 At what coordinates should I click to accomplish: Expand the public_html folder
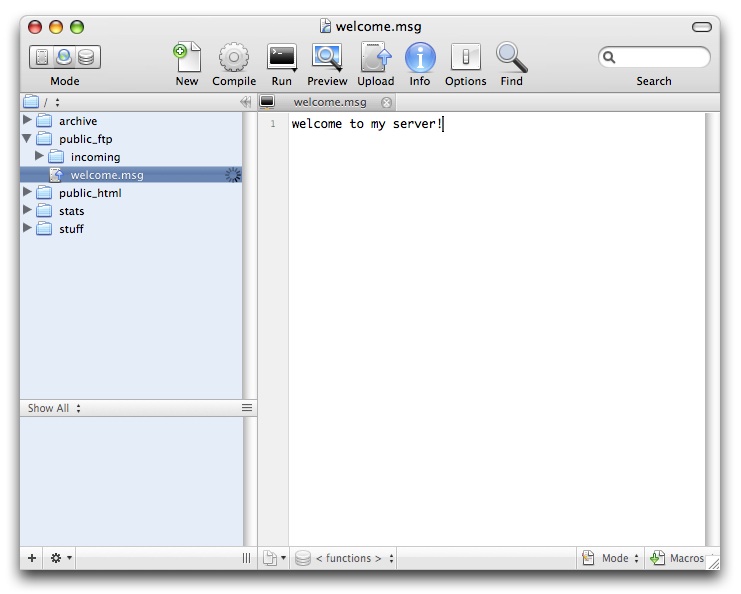click(x=27, y=192)
